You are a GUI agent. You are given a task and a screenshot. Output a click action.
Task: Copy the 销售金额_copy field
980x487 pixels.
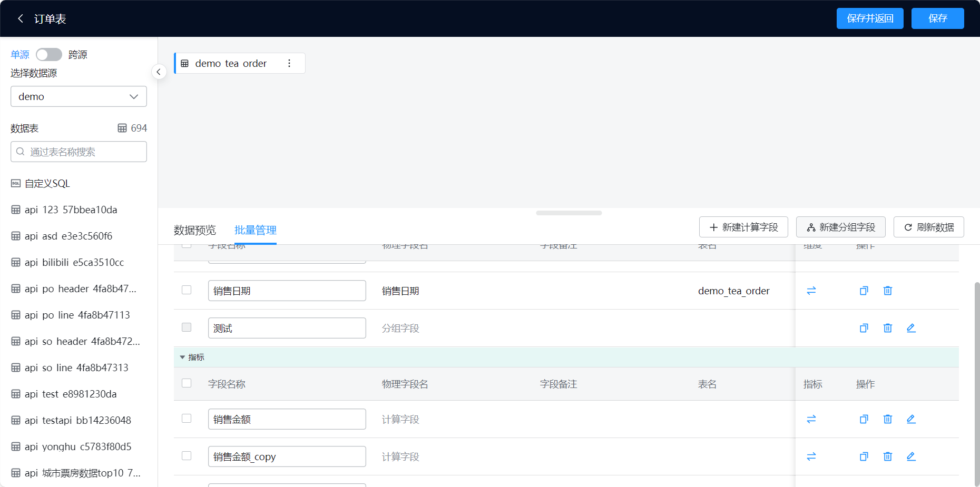click(x=864, y=456)
